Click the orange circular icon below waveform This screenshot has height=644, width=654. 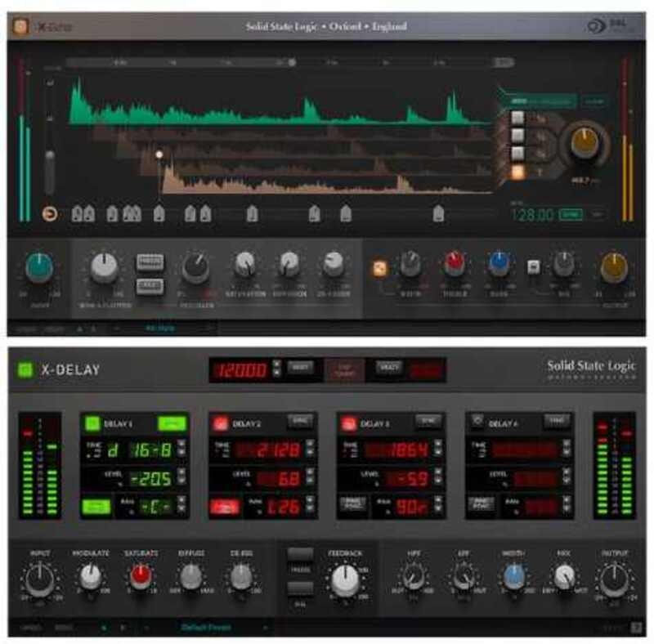(51, 214)
